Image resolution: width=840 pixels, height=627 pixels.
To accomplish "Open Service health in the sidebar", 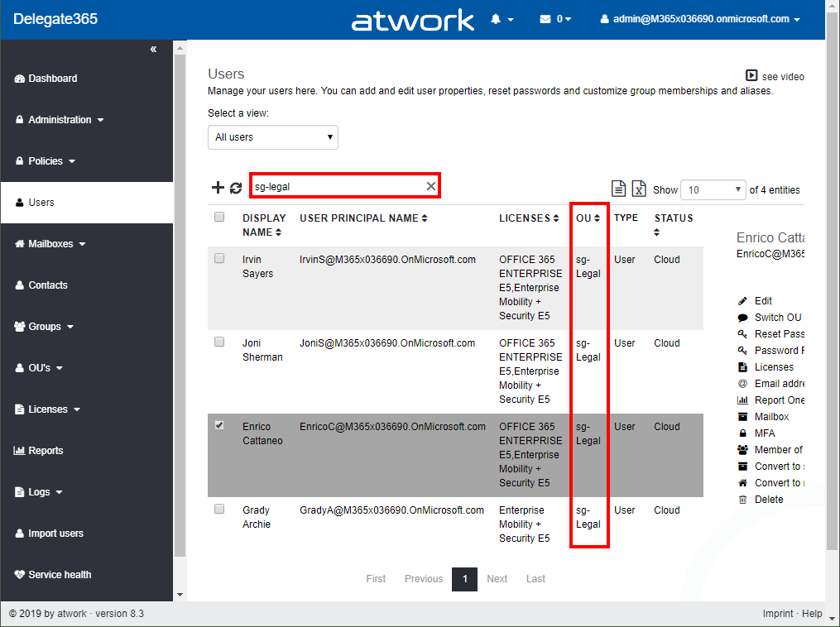I will pyautogui.click(x=87, y=575).
